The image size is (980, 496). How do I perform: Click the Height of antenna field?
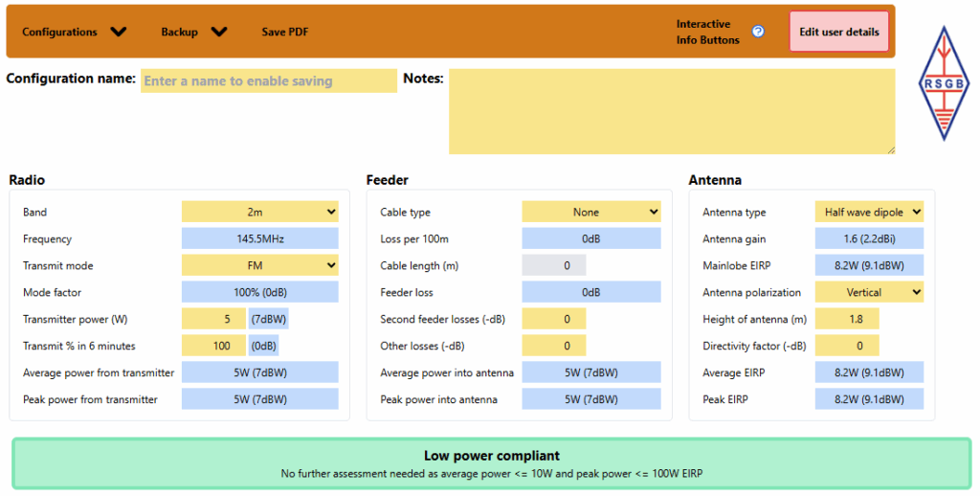846,319
